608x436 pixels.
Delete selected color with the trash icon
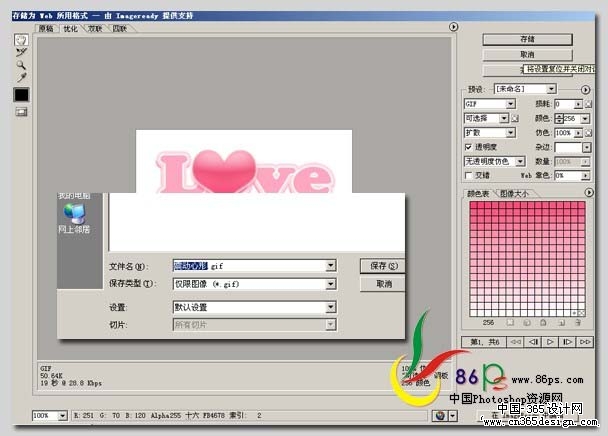coord(578,322)
